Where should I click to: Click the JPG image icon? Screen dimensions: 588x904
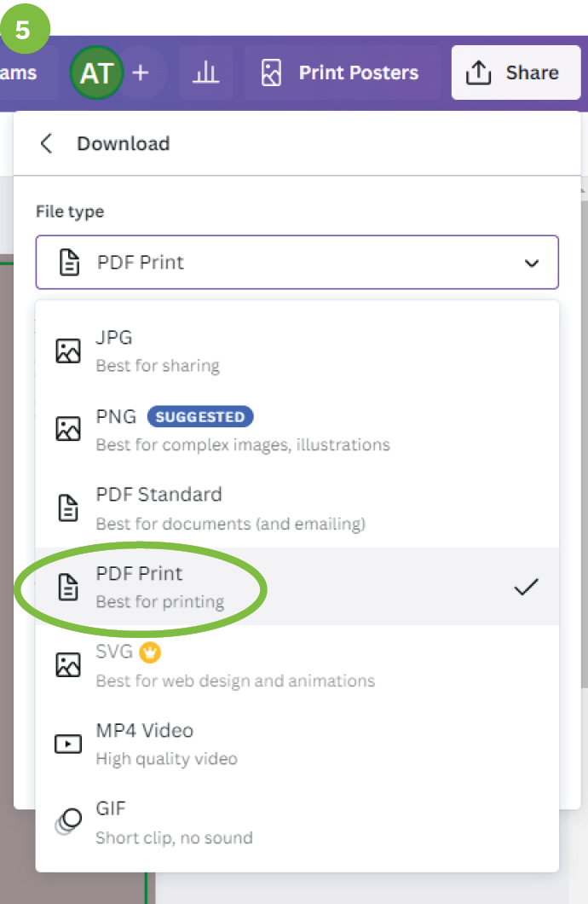click(x=68, y=351)
